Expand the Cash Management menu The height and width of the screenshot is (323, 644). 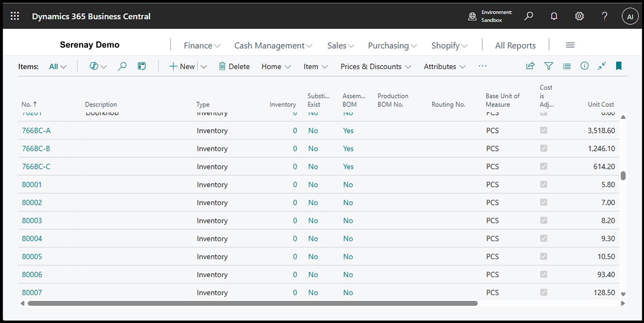tap(273, 45)
